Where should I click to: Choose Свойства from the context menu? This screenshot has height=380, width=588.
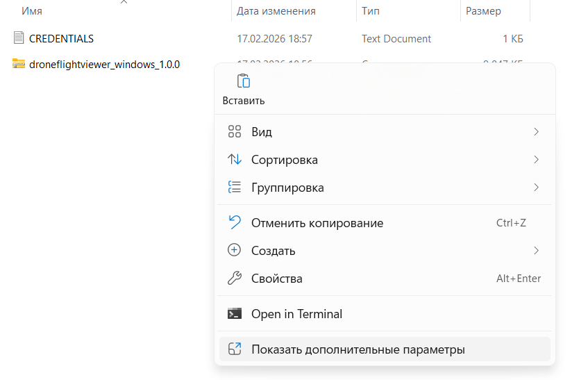[x=276, y=279]
